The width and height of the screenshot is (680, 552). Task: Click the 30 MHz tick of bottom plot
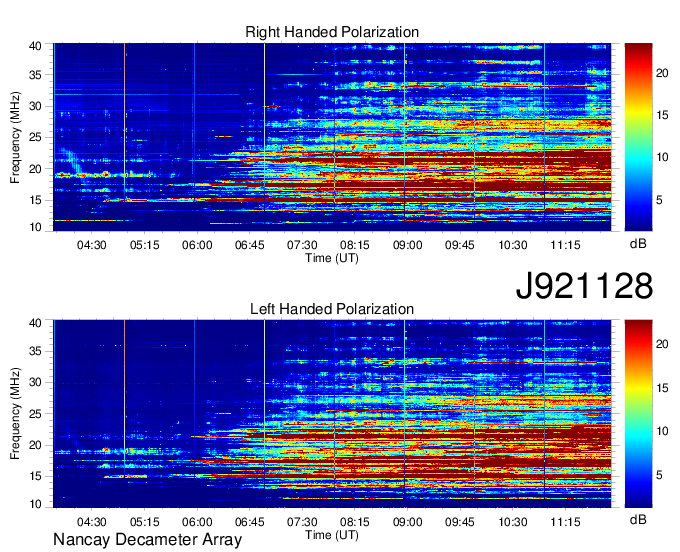(35, 382)
